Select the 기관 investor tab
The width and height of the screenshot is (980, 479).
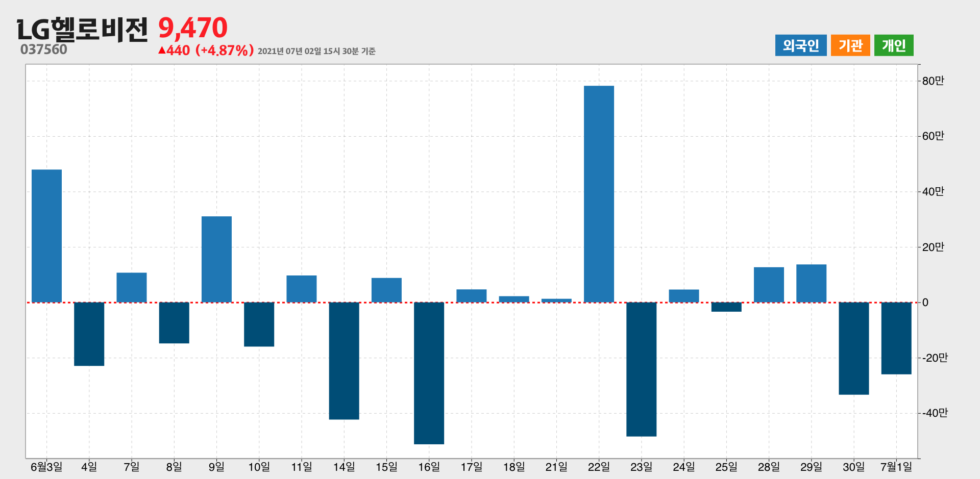(850, 45)
